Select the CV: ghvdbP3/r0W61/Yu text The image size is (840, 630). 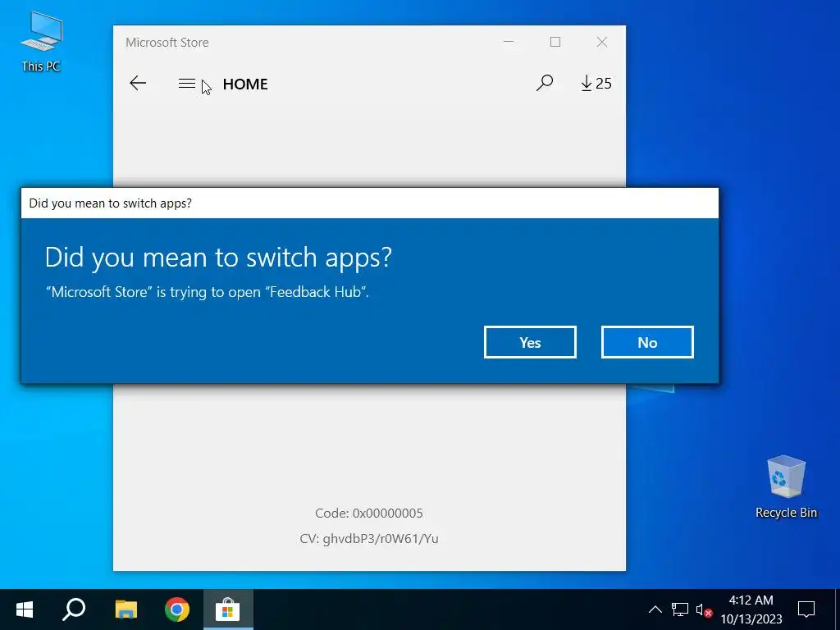tap(368, 538)
